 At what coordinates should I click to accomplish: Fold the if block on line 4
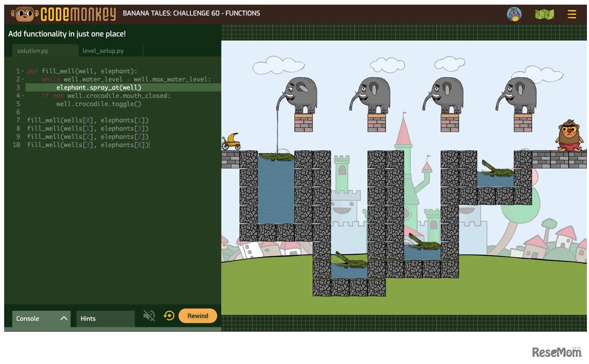tap(23, 96)
